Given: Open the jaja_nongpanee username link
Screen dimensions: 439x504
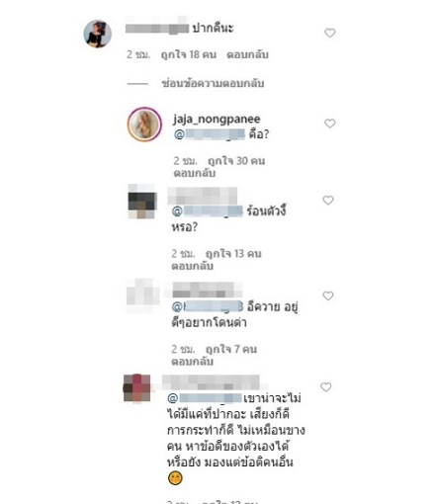Looking at the screenshot, I should pos(217,119).
